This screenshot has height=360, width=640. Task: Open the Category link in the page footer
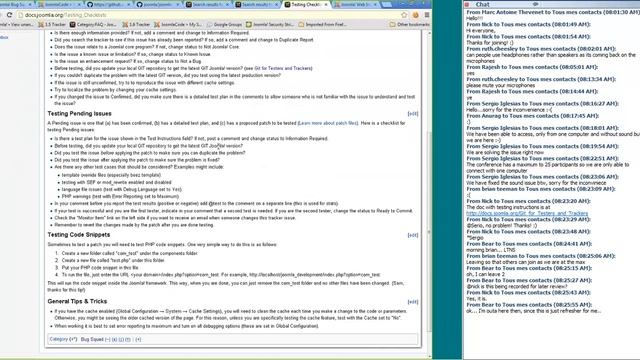(x=58, y=339)
